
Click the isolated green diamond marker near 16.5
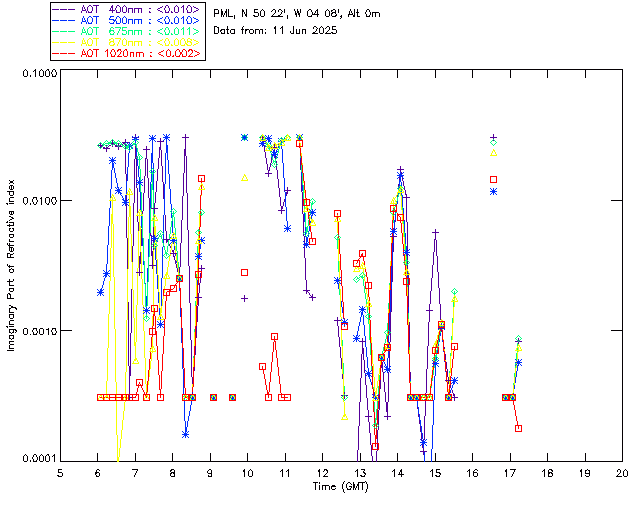493,143
